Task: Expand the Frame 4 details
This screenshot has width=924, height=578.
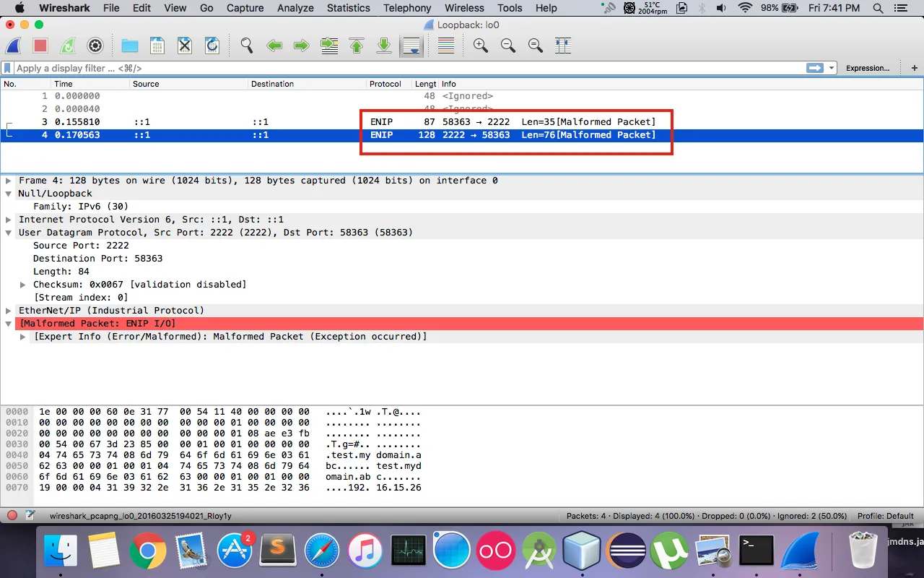Action: click(x=9, y=181)
